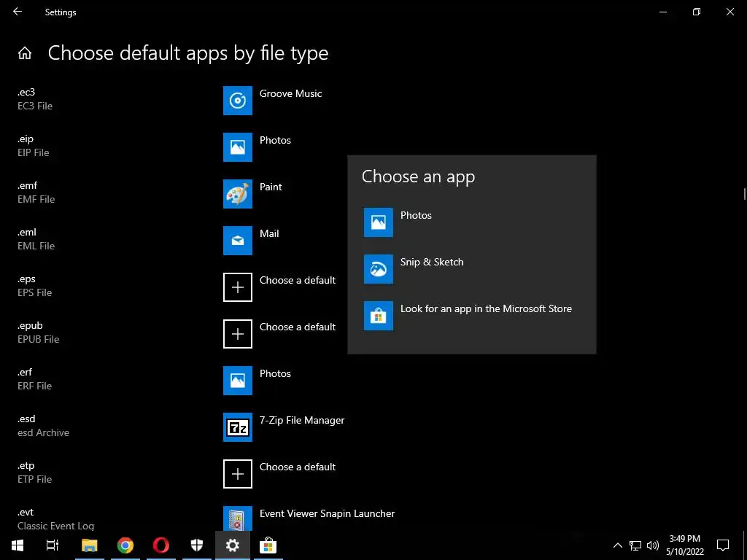Click the Photos icon for .erf
Screen dimensions: 747x560
(x=237, y=381)
